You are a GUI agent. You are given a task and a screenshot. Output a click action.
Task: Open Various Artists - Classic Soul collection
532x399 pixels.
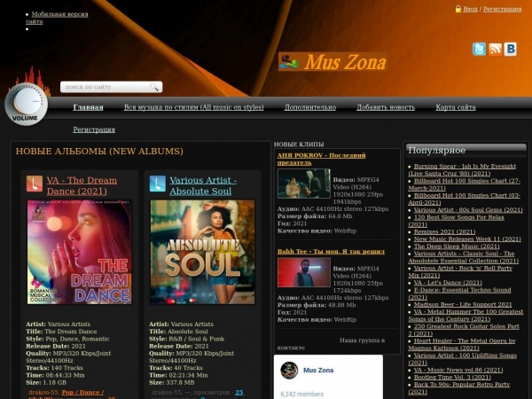(464, 257)
